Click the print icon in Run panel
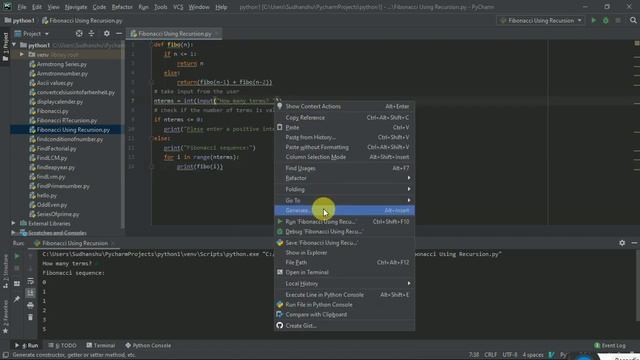 30,305
